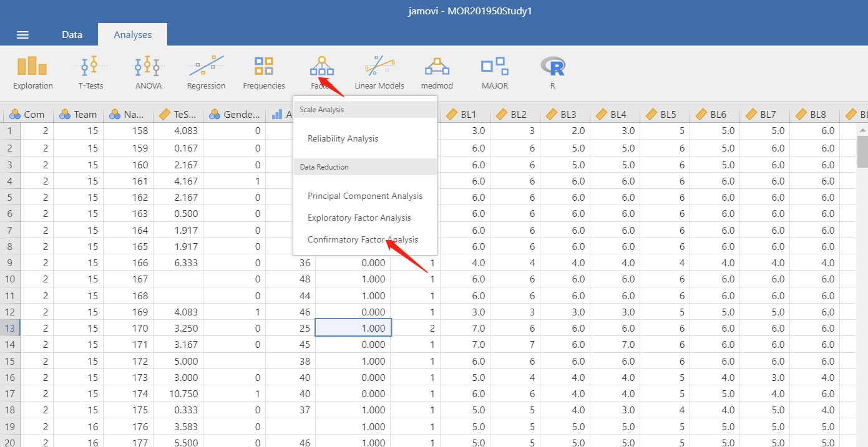The height and width of the screenshot is (447, 868).
Task: Choose Confirmatory Factor Analysis
Action: coord(363,239)
